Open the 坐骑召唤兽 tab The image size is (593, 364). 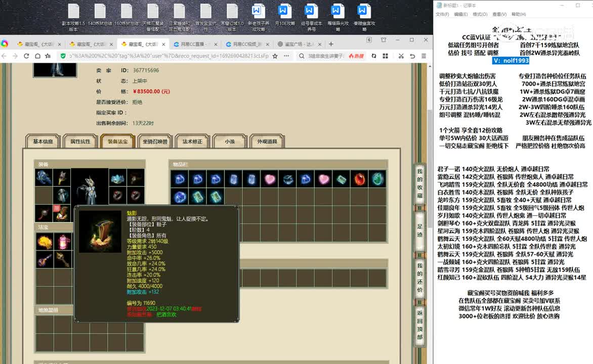tap(155, 142)
